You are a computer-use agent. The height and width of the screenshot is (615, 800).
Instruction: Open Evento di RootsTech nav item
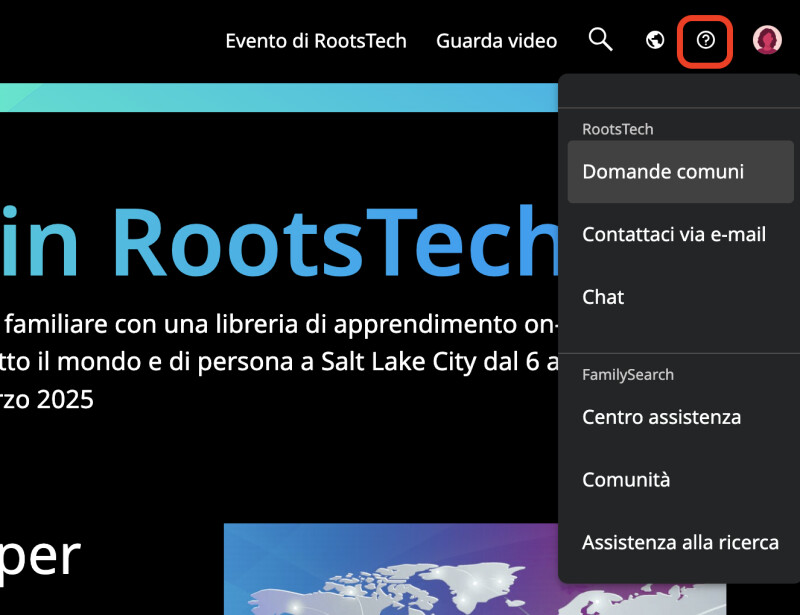click(x=316, y=41)
